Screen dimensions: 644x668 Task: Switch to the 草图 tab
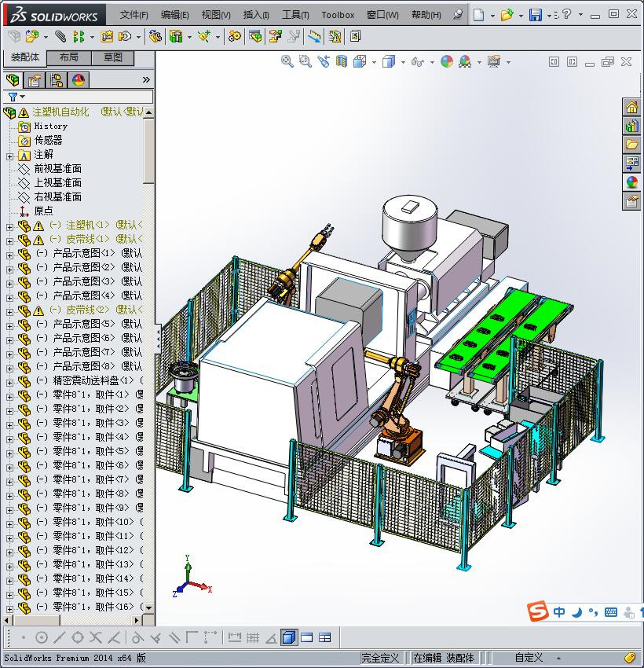[x=113, y=57]
